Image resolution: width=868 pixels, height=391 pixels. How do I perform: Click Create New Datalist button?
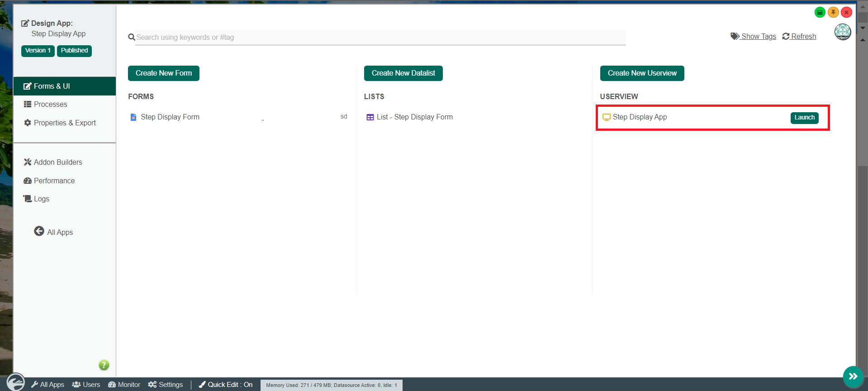(x=403, y=73)
